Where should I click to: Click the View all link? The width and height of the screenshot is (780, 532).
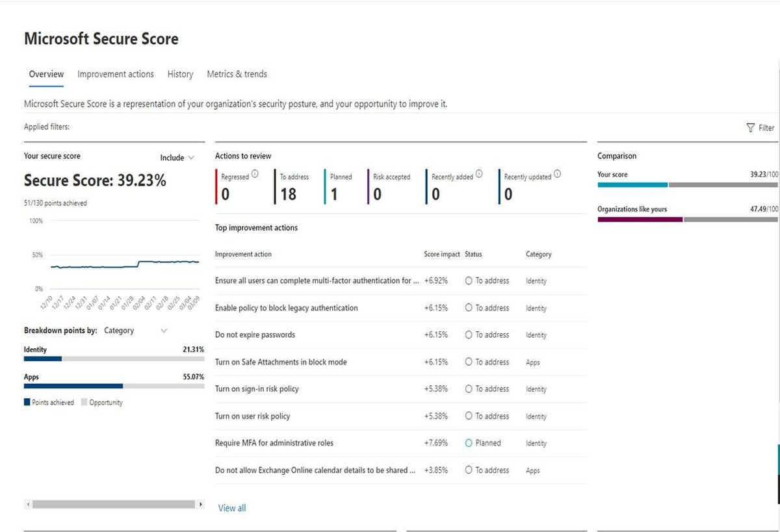tap(232, 508)
